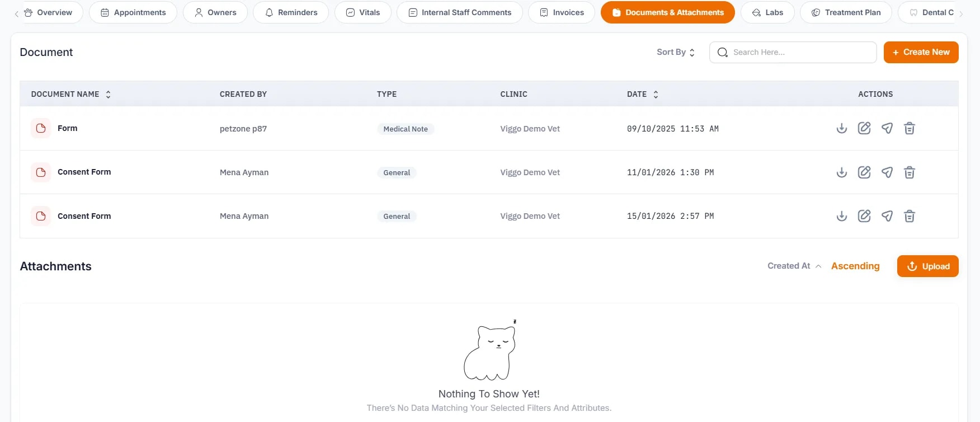Switch to the Treatment Plan tab
Screen dimensions: 980x422
pos(846,12)
